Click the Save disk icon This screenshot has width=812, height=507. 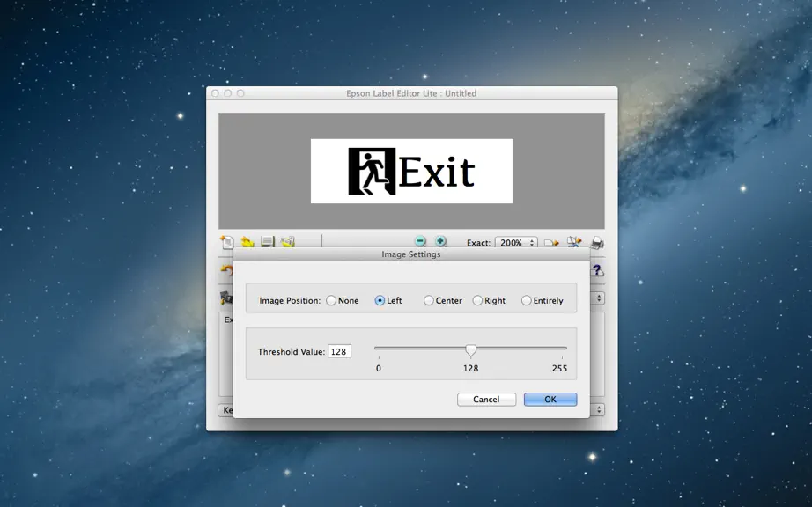pos(267,241)
